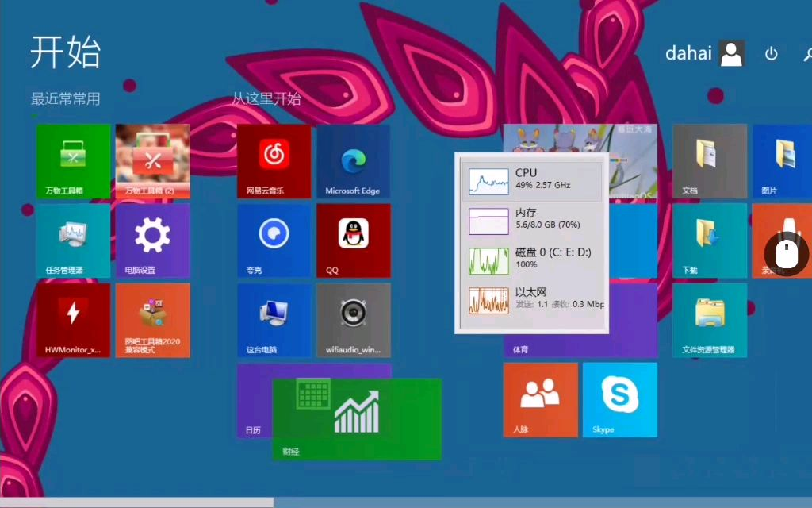Viewport: 812px width, 508px height.
Task: Open the 人脉 people tile
Action: pyautogui.click(x=540, y=399)
